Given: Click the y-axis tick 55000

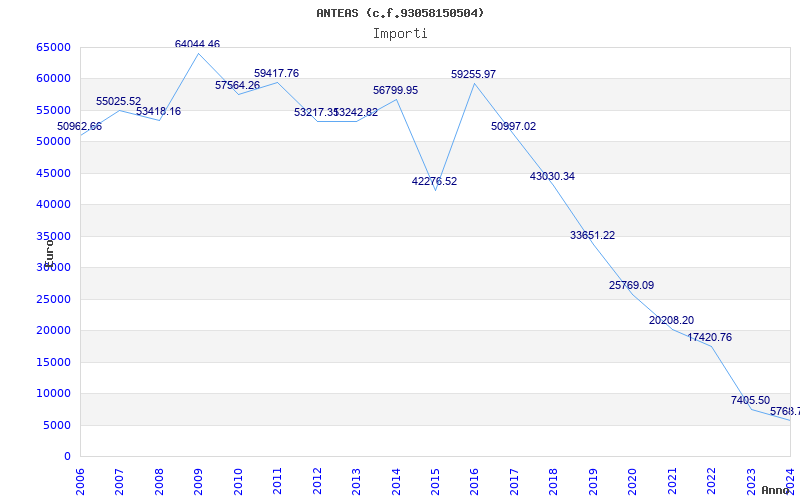Looking at the screenshot, I should (54, 110).
